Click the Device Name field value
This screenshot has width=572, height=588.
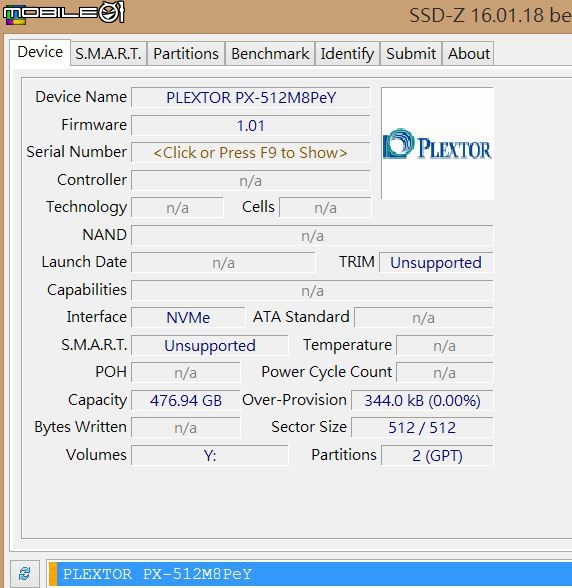tap(251, 98)
